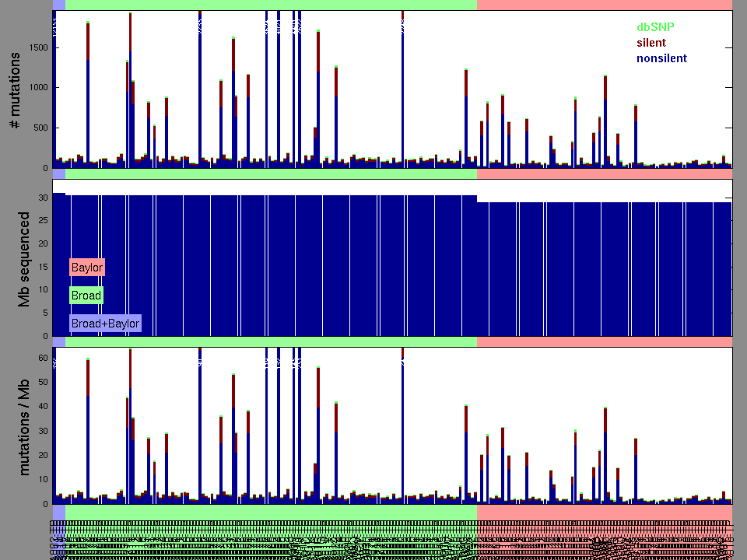Select the green Broad legend box
This screenshot has width=747, height=560.
tap(86, 296)
